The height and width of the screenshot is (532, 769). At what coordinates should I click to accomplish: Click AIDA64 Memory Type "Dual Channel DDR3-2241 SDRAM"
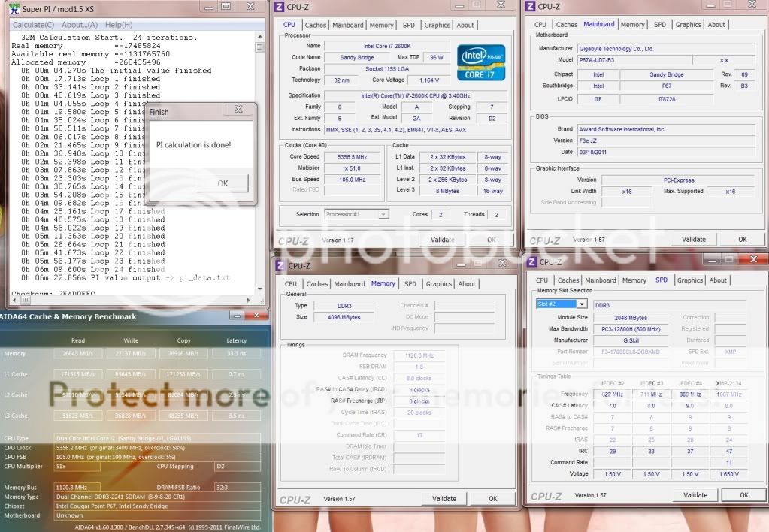157,497
